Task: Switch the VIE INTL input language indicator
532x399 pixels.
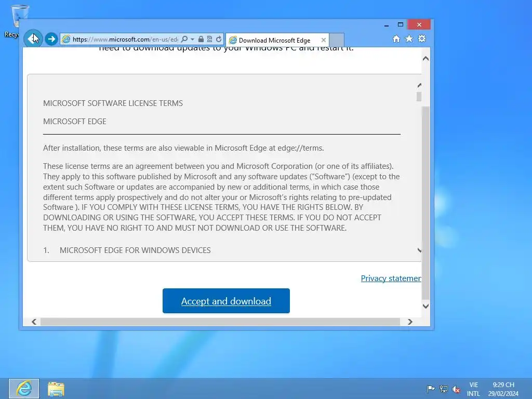Action: [473, 389]
